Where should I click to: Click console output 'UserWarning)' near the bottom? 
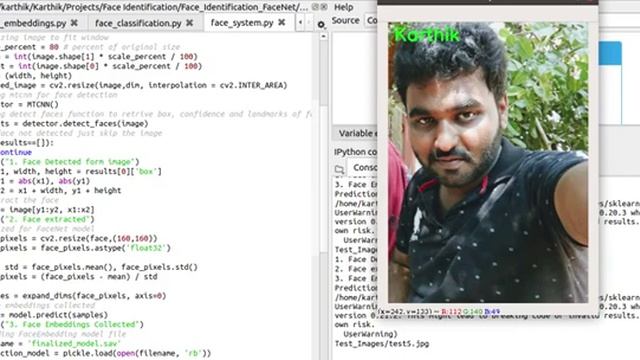pos(371,334)
